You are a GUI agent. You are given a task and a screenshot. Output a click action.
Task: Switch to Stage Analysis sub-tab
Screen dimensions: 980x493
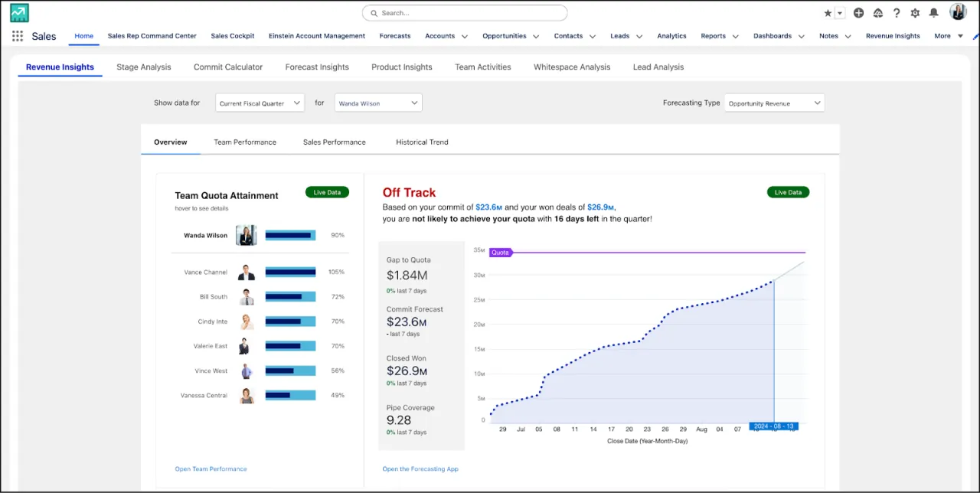tap(144, 67)
